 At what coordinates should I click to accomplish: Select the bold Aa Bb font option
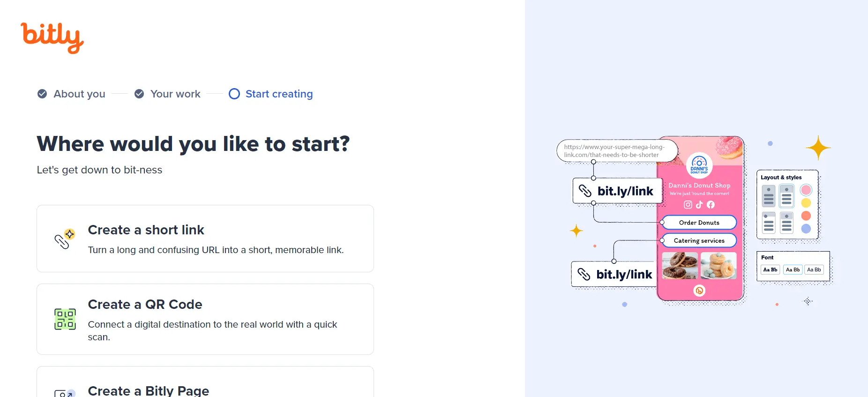click(x=771, y=270)
